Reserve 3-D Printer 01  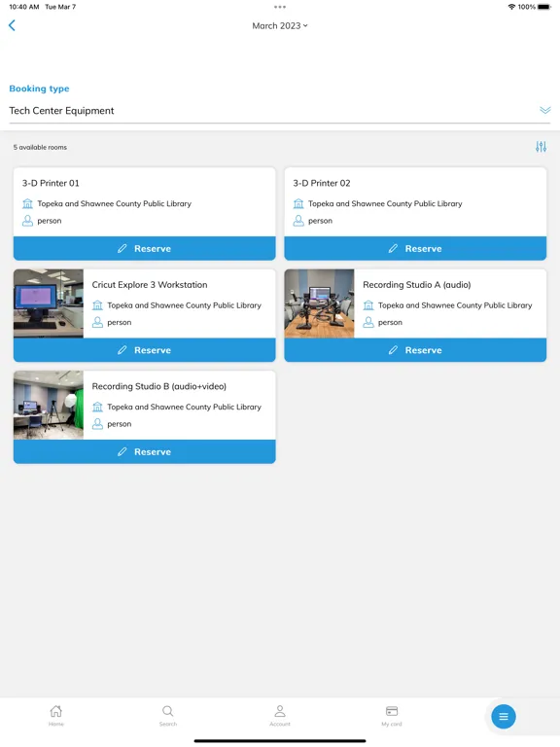(144, 249)
